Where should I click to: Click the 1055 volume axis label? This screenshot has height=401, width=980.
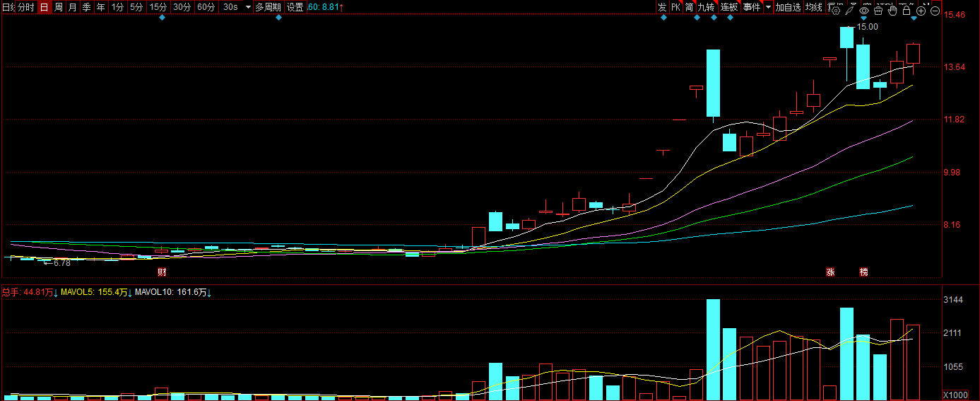(x=953, y=366)
